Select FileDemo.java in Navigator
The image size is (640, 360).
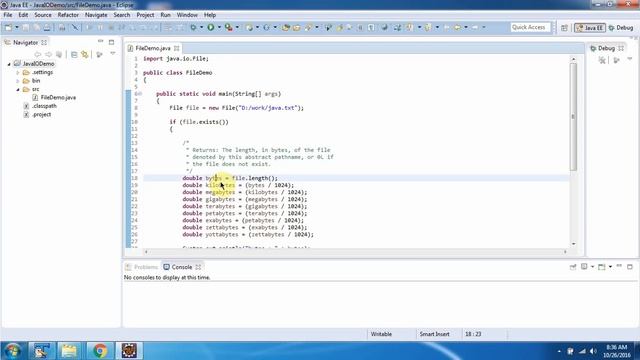click(54, 98)
